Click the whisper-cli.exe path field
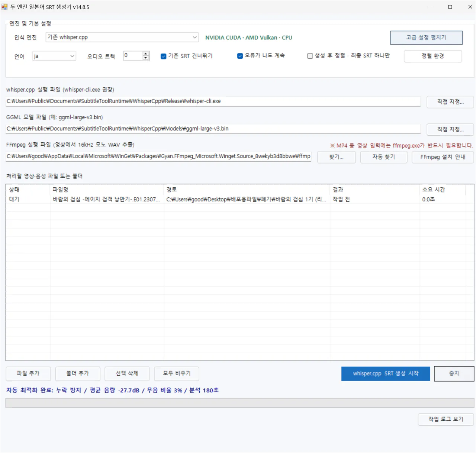 click(213, 101)
